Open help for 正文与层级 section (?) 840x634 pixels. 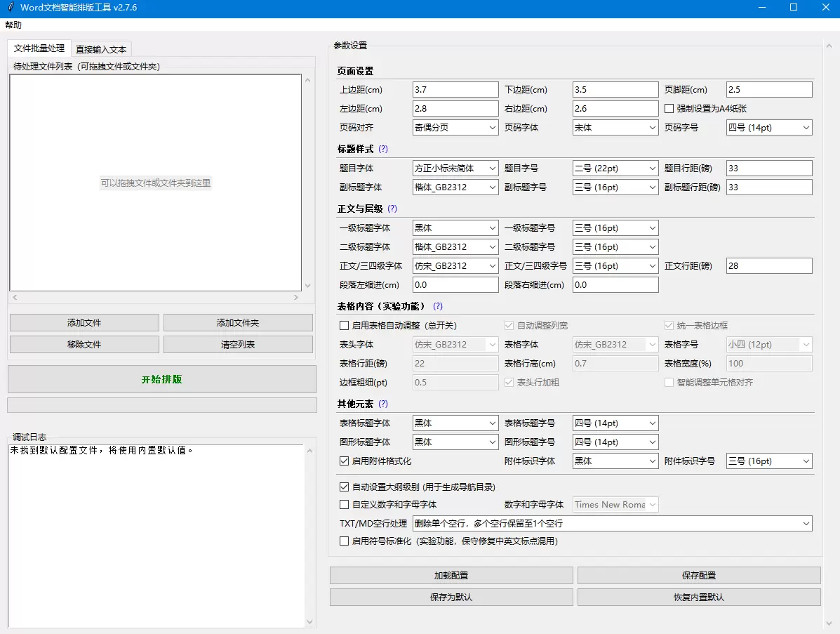[x=392, y=209]
